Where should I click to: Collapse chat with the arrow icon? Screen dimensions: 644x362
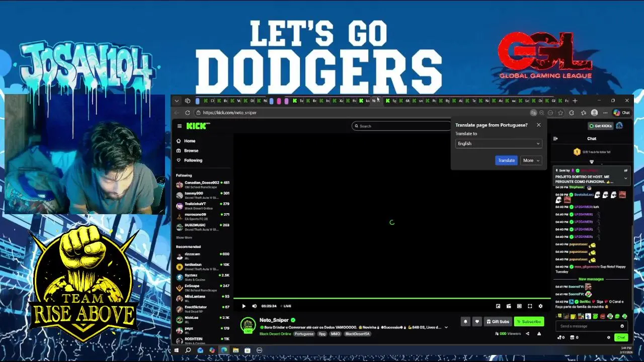555,139
